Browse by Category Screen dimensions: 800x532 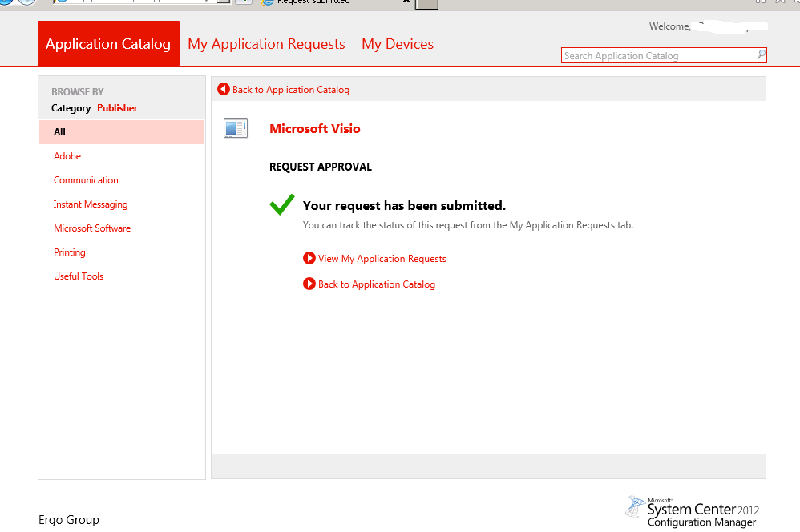coord(71,108)
